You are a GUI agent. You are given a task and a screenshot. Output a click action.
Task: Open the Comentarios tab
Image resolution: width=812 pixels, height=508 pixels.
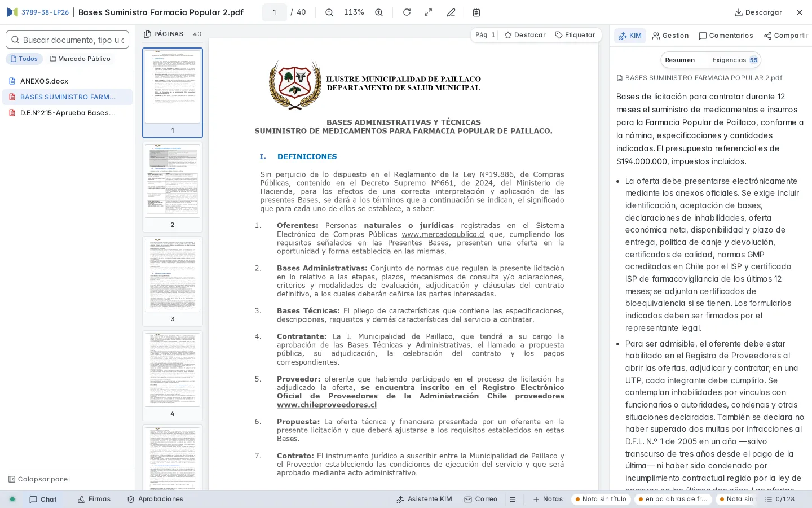click(726, 36)
